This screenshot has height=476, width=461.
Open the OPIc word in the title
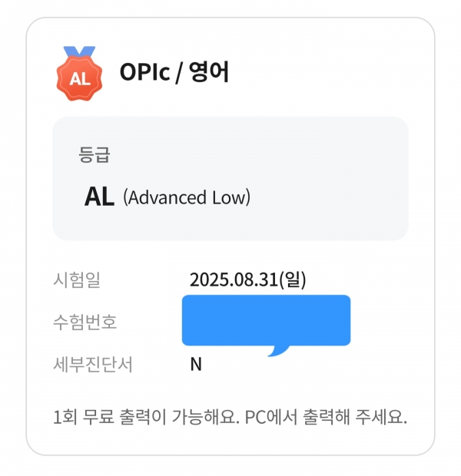point(144,72)
